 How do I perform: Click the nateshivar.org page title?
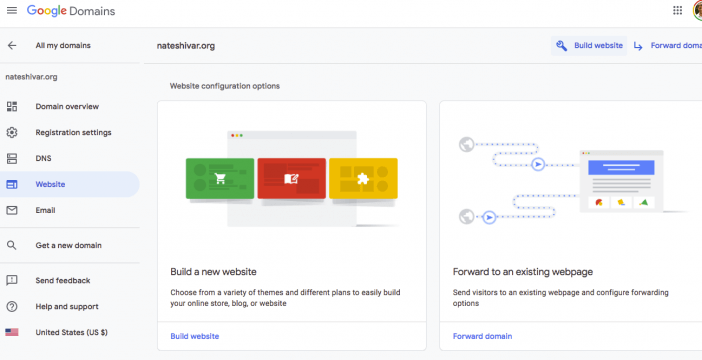[x=186, y=46]
